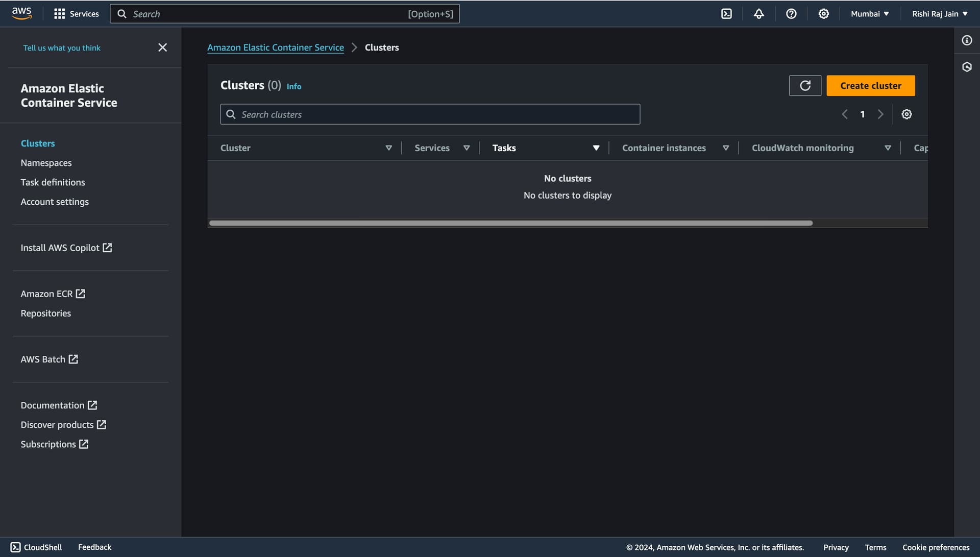Image resolution: width=980 pixels, height=557 pixels.
Task: Open CloudShell from the footer
Action: click(36, 547)
